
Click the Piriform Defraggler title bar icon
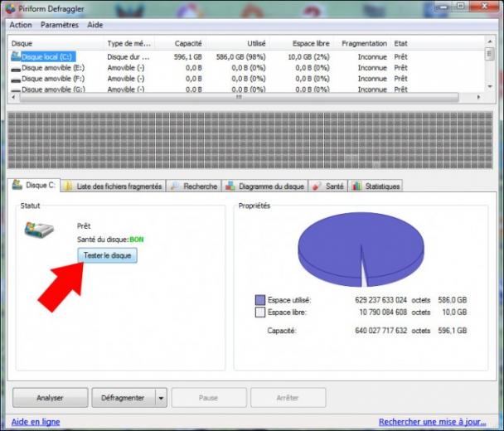[x=12, y=7]
